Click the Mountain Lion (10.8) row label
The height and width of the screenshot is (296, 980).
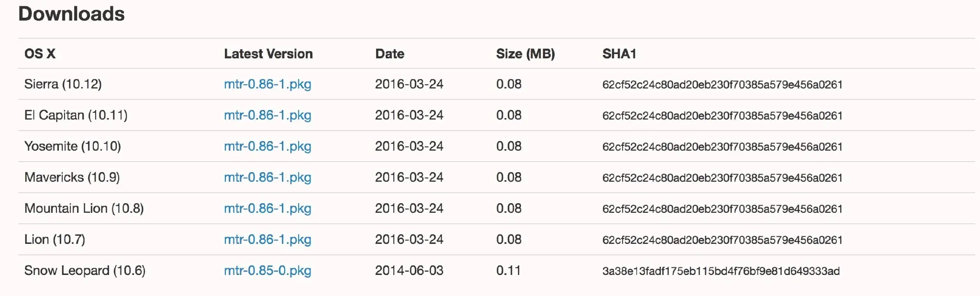coord(84,208)
